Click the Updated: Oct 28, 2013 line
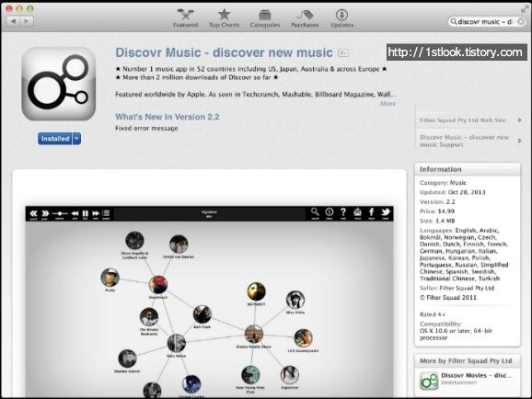The width and height of the screenshot is (532, 399). coord(453,192)
